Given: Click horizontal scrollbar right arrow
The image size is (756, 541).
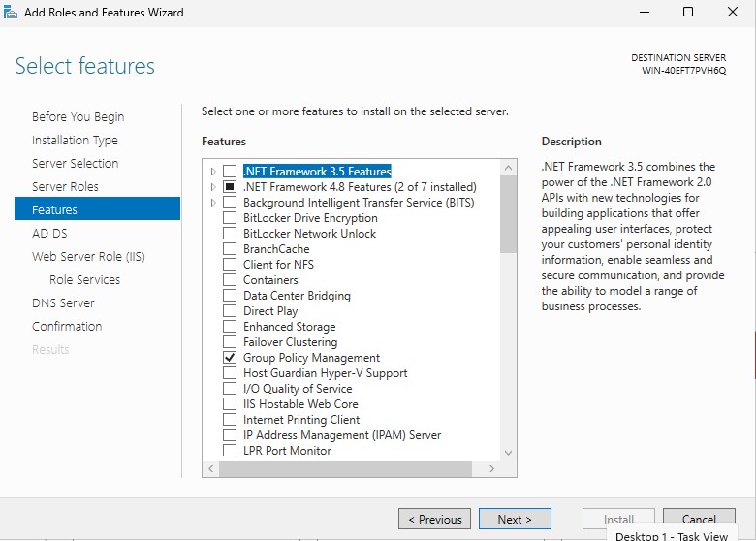Looking at the screenshot, I should pyautogui.click(x=491, y=468).
